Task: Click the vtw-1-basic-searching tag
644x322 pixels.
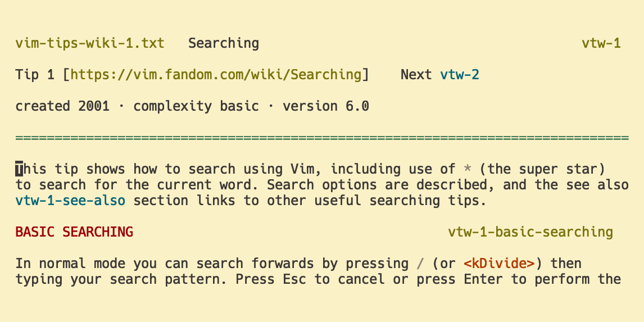Action: [530, 232]
